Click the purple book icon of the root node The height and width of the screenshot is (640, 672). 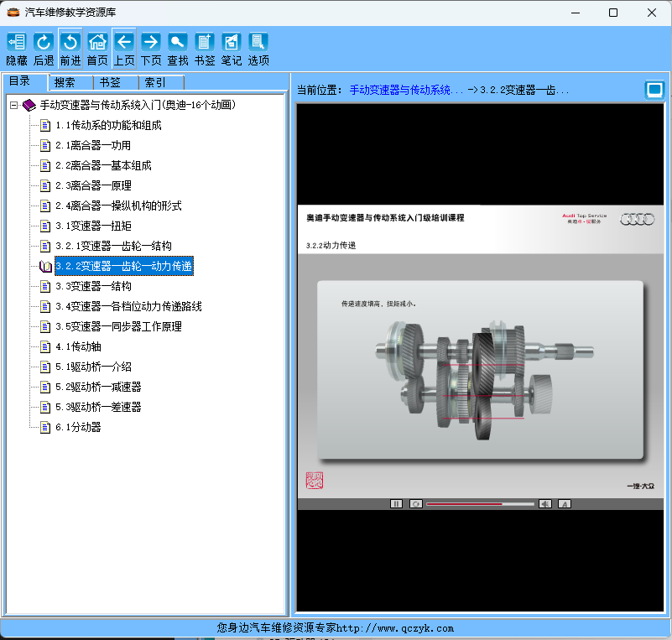(29, 105)
